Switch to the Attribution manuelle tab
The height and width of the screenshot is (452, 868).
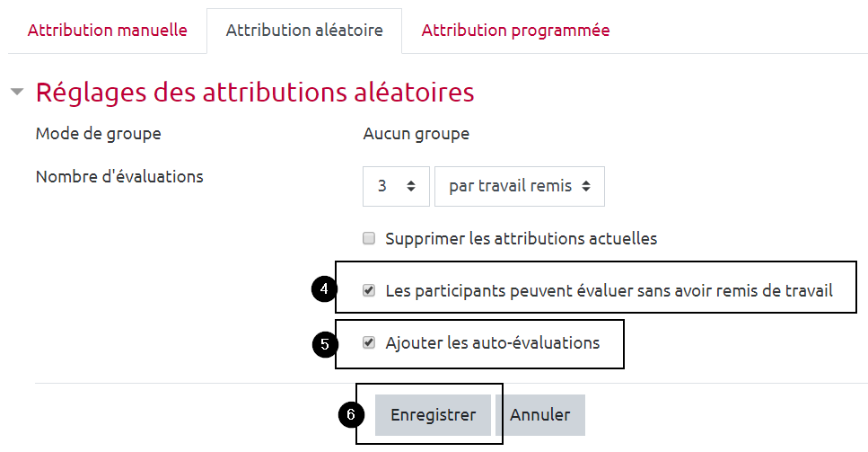click(x=108, y=31)
